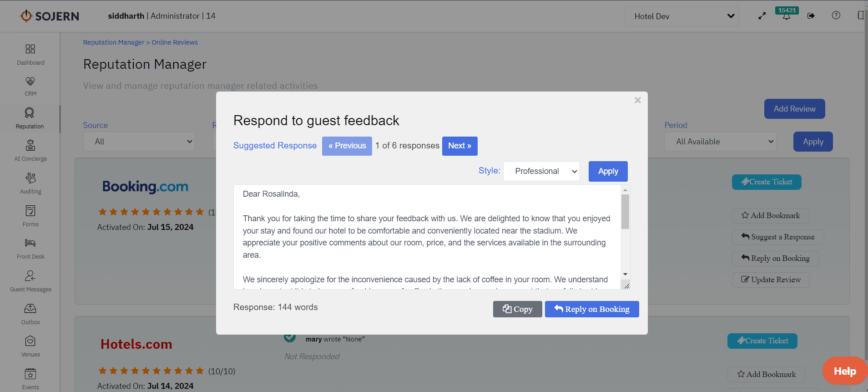The width and height of the screenshot is (868, 392).
Task: Switch to the Suggested Response tab
Action: tap(275, 146)
